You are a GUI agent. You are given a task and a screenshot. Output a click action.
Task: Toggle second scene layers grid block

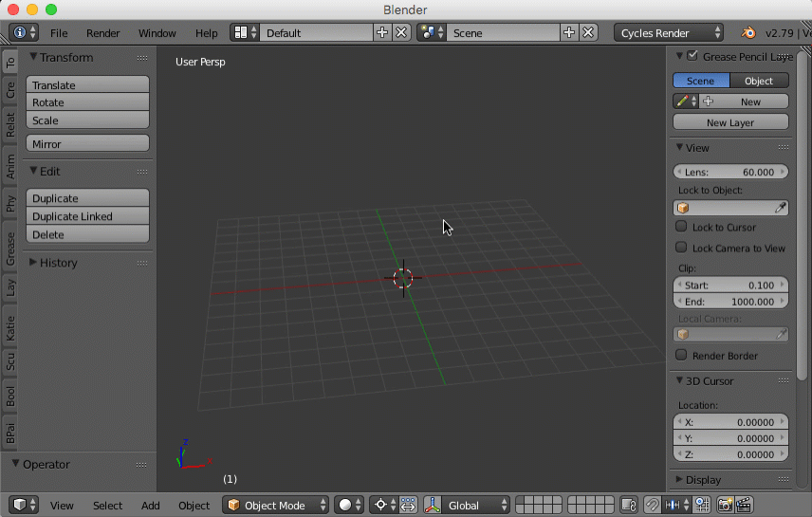coord(591,505)
